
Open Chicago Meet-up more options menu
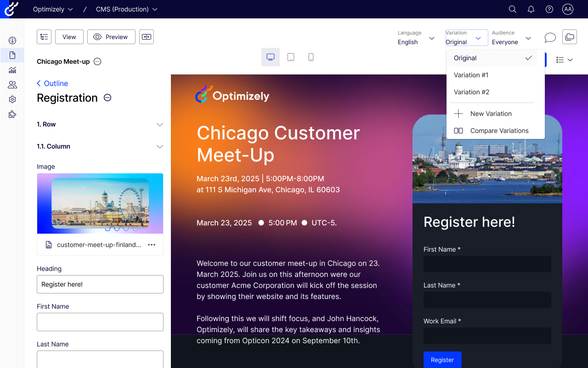[97, 62]
